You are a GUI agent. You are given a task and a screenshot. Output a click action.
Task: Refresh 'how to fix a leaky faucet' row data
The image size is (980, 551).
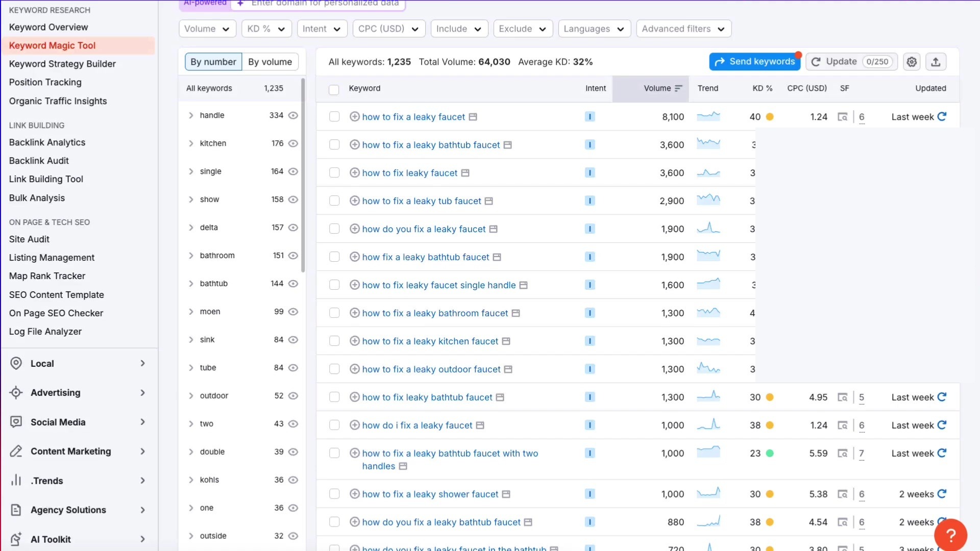942,116
